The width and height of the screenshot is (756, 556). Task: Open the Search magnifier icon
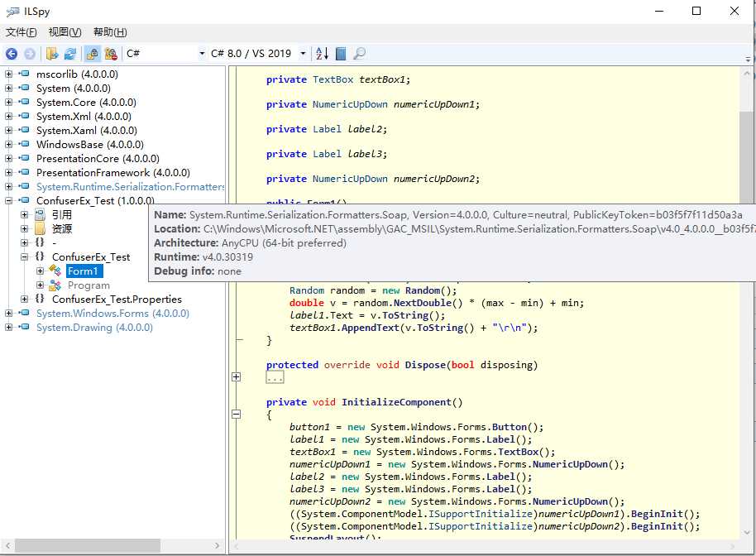[x=359, y=54]
